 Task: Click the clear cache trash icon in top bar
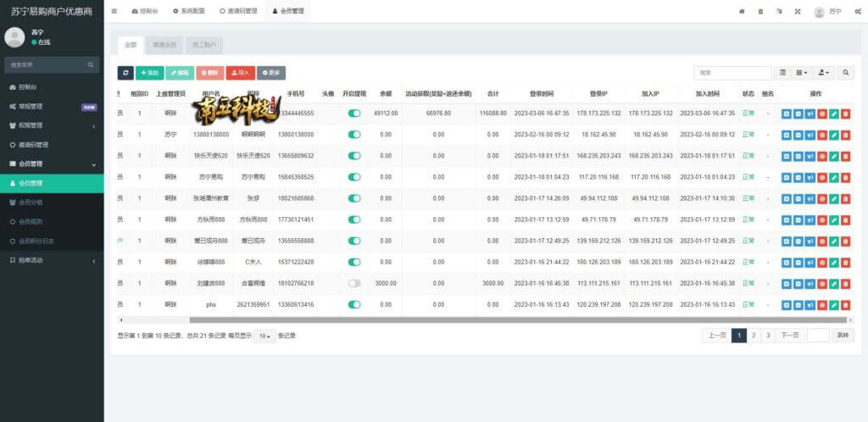tap(760, 11)
